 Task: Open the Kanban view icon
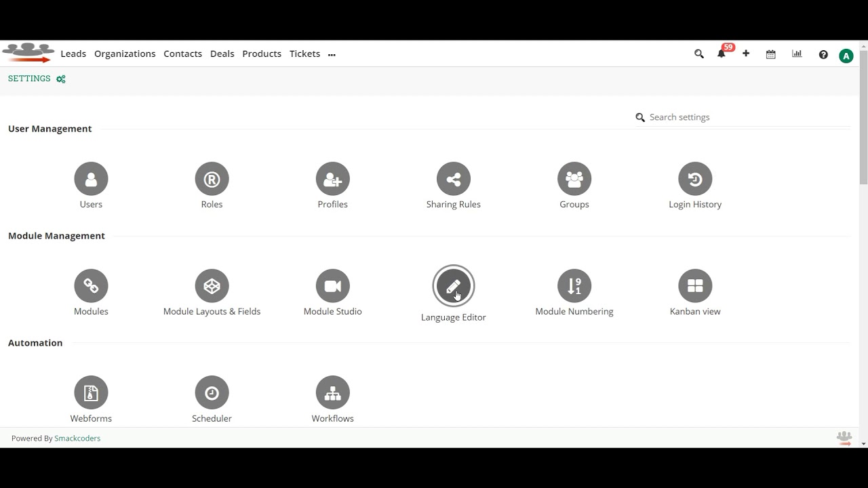[x=695, y=286]
